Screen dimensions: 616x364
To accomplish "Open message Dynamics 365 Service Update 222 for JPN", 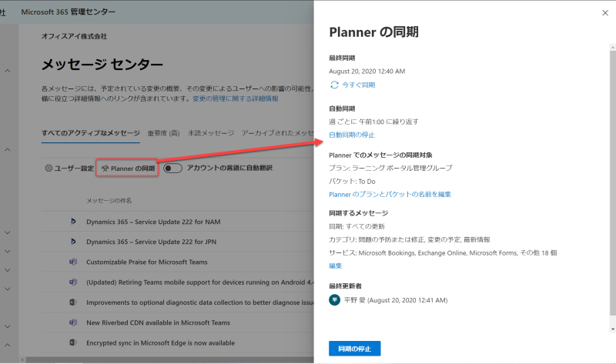I will (151, 242).
